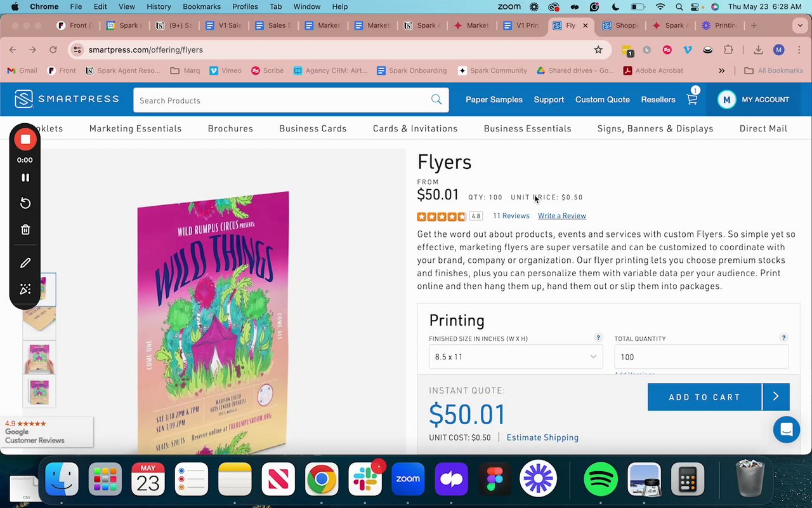The height and width of the screenshot is (508, 812).
Task: Click the Add to Cart button
Action: 704,397
